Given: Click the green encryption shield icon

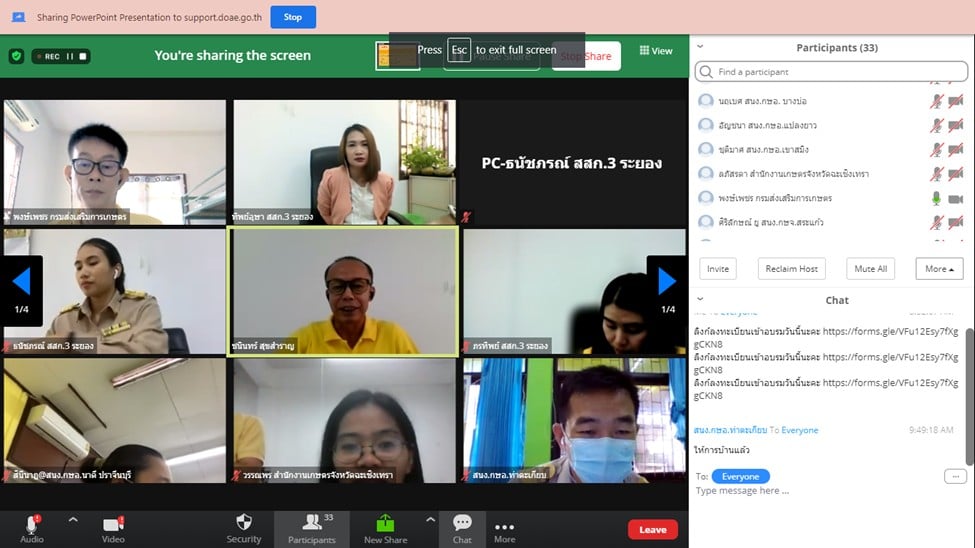Looking at the screenshot, I should [x=16, y=56].
